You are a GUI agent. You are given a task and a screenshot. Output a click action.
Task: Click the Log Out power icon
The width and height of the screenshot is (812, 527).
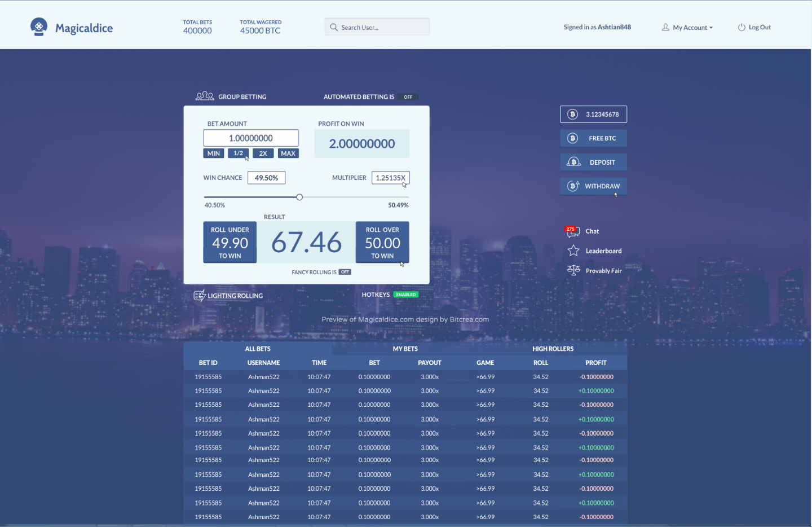pos(742,27)
